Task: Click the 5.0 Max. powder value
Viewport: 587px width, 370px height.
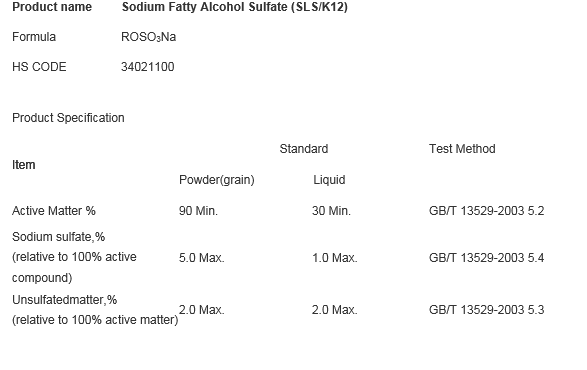Action: point(201,258)
